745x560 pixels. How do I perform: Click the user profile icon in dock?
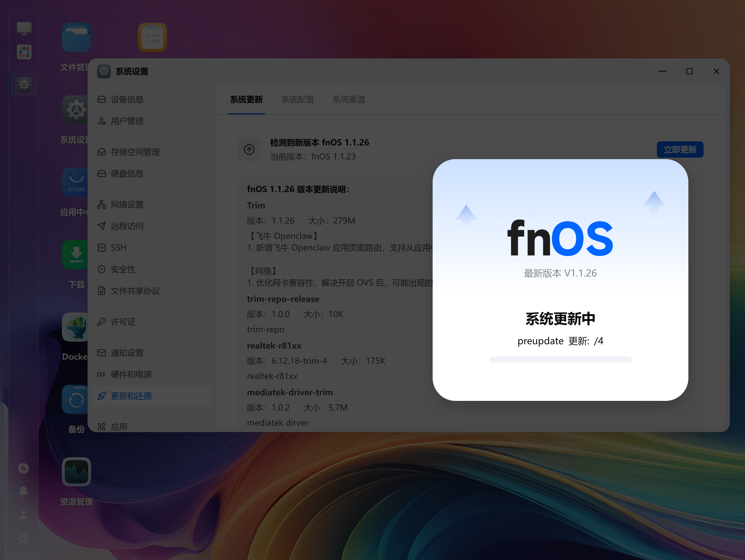(x=23, y=515)
